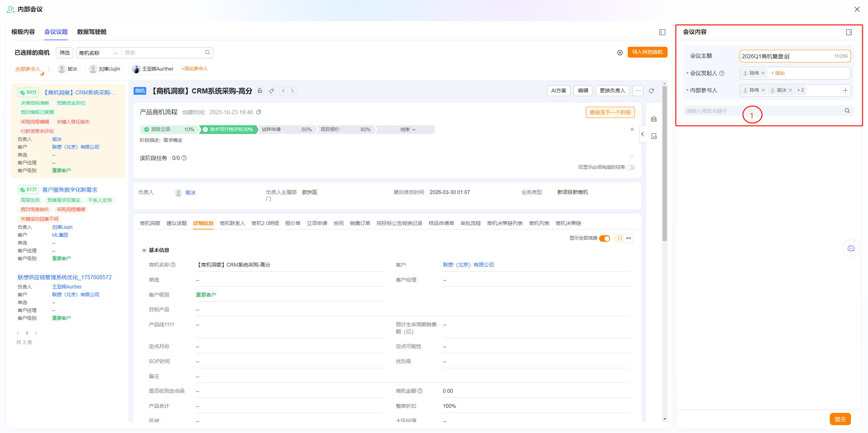Collapse the 基本信息 section
This screenshot has width=868, height=433.
[x=144, y=250]
